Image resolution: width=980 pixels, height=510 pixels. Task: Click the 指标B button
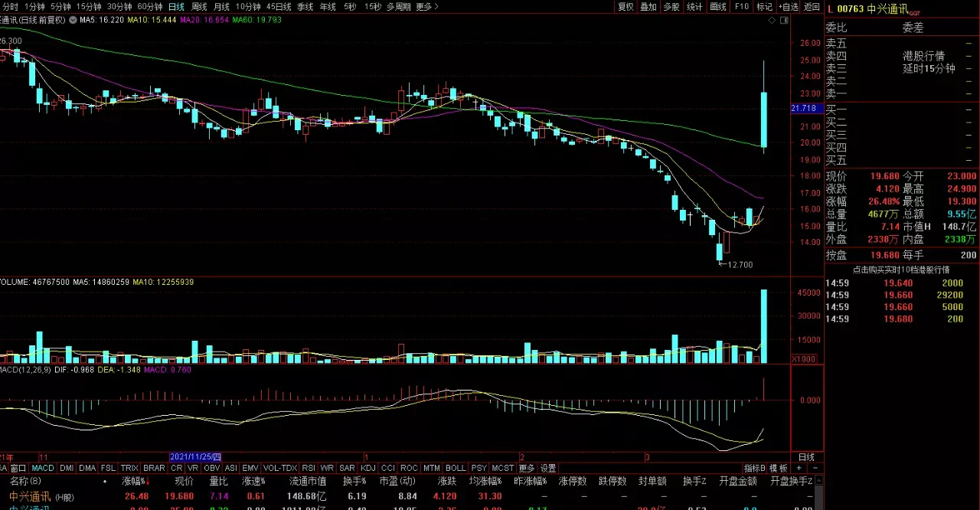click(754, 468)
